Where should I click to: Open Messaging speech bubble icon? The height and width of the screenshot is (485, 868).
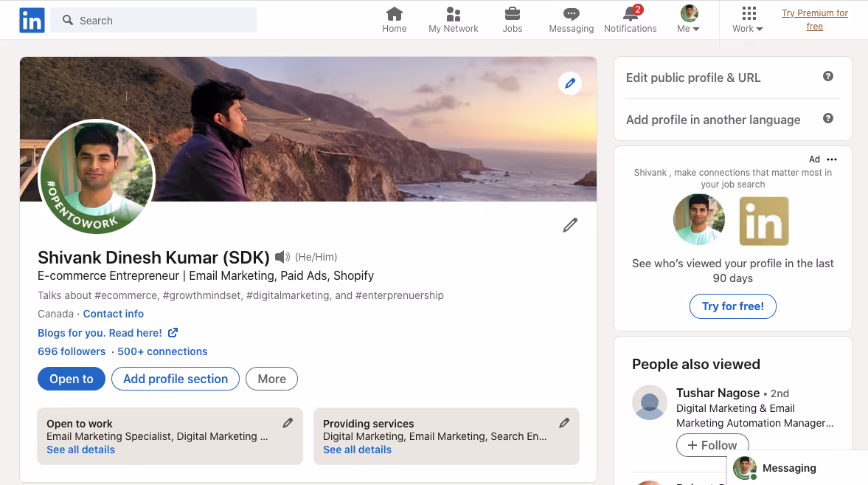point(572,14)
